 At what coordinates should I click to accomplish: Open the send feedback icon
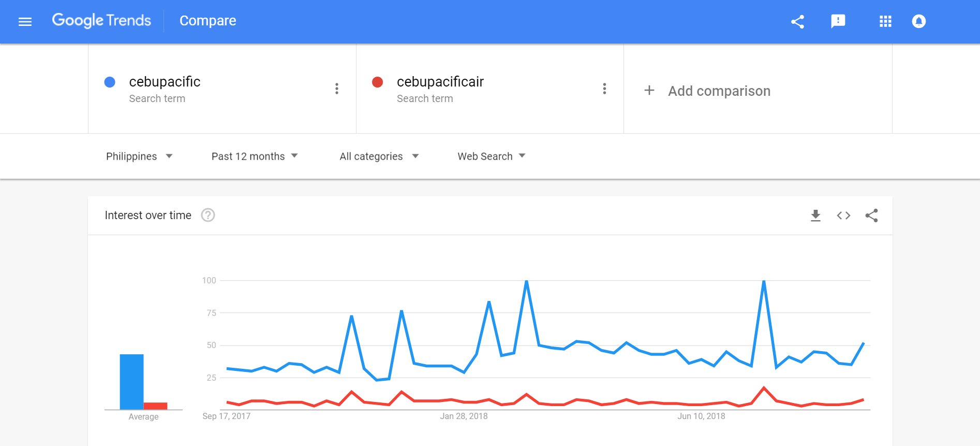point(838,21)
